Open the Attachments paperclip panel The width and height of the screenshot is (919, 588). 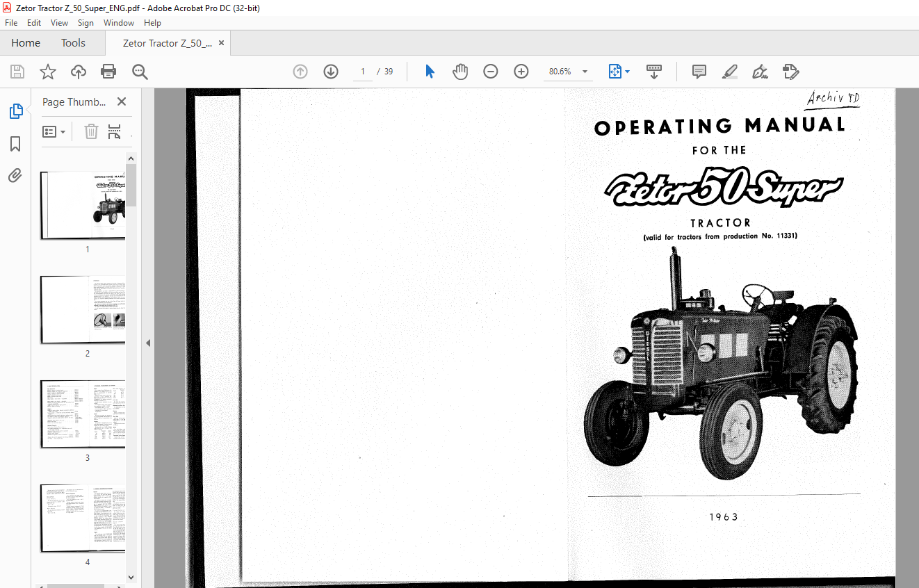point(15,175)
